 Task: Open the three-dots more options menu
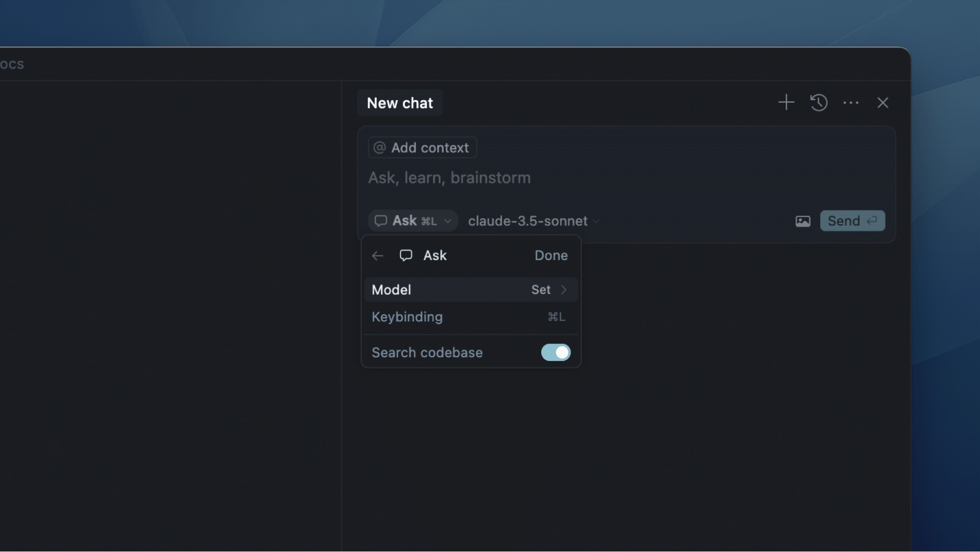coord(851,103)
